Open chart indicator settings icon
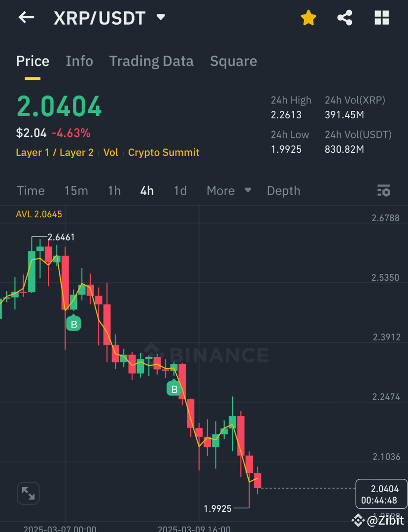The height and width of the screenshot is (532, 408). [x=384, y=191]
